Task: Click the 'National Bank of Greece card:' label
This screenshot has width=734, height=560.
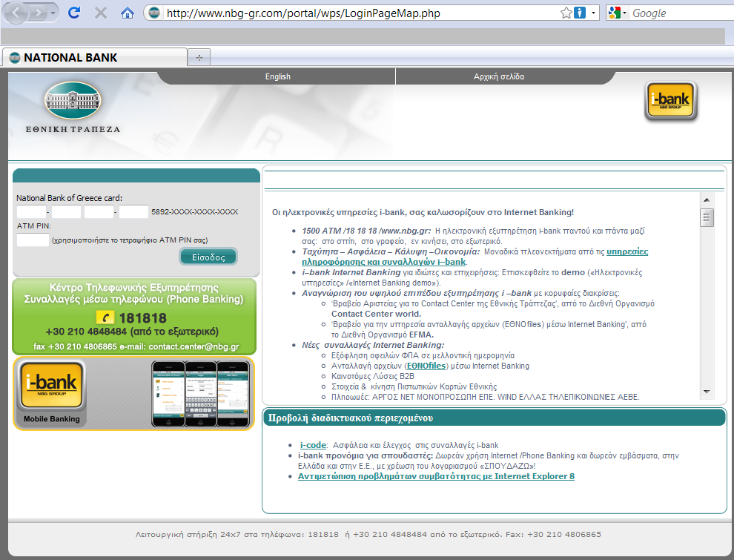Action: tap(69, 198)
